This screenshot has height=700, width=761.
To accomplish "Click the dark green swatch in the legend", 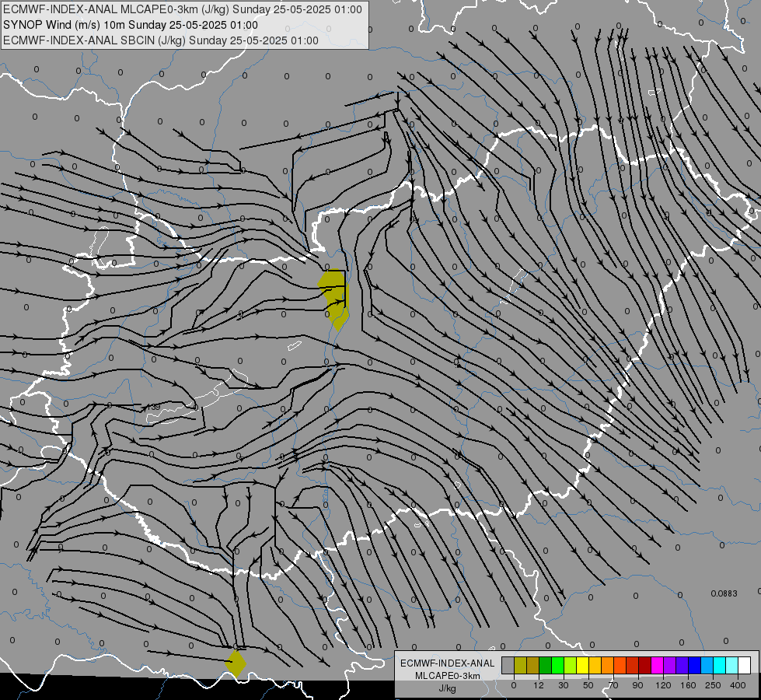I will (x=545, y=665).
